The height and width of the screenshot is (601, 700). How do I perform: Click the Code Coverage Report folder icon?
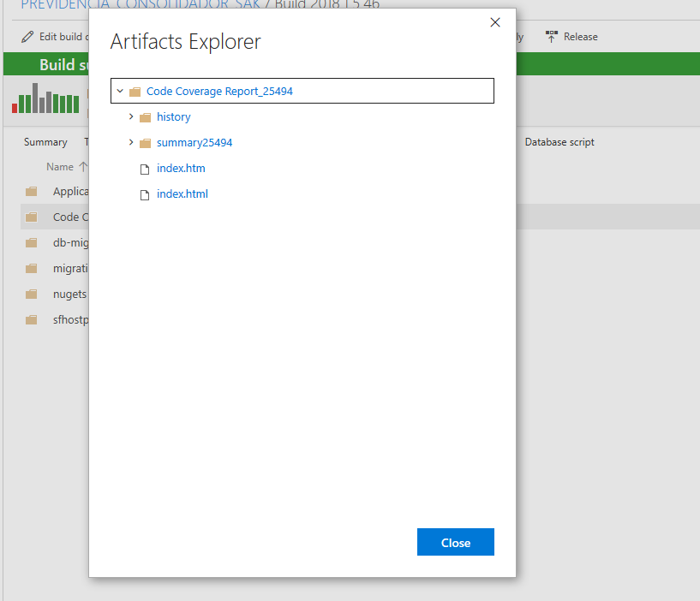coord(135,92)
